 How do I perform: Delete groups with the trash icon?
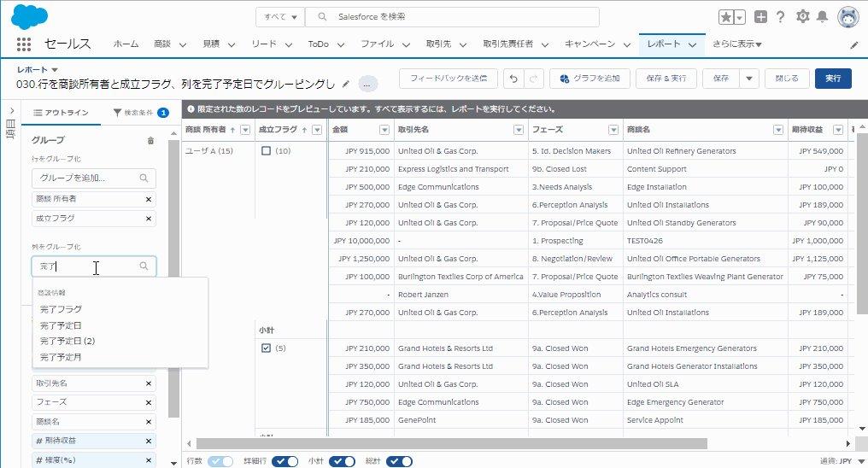coord(150,141)
